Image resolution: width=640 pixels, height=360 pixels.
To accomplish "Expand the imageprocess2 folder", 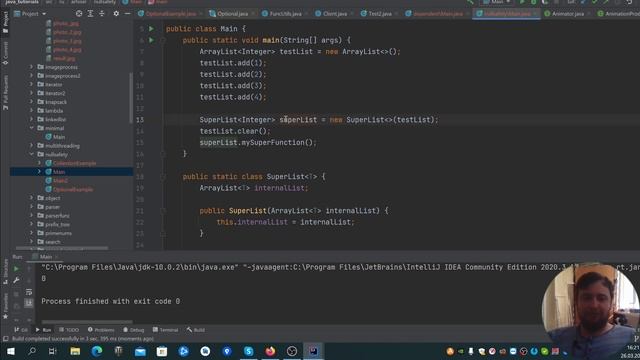I will [31, 76].
